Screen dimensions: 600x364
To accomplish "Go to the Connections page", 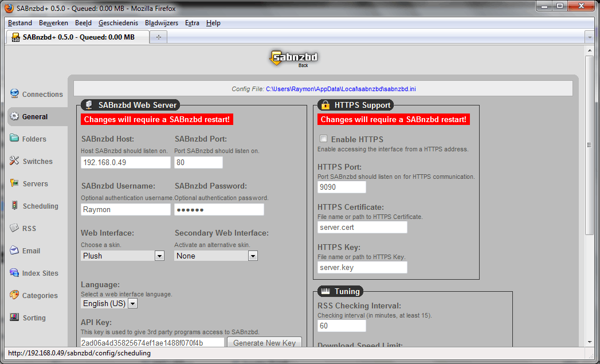I will pyautogui.click(x=42, y=94).
